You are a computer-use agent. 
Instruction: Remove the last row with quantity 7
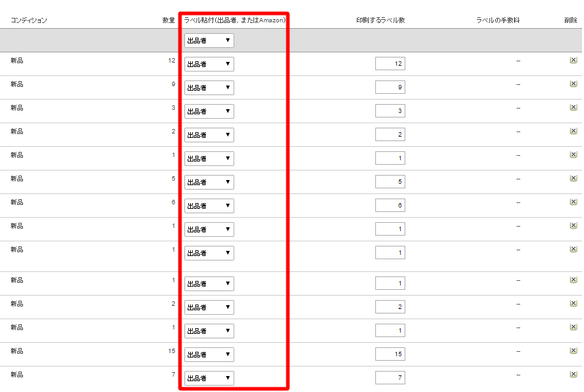573,374
